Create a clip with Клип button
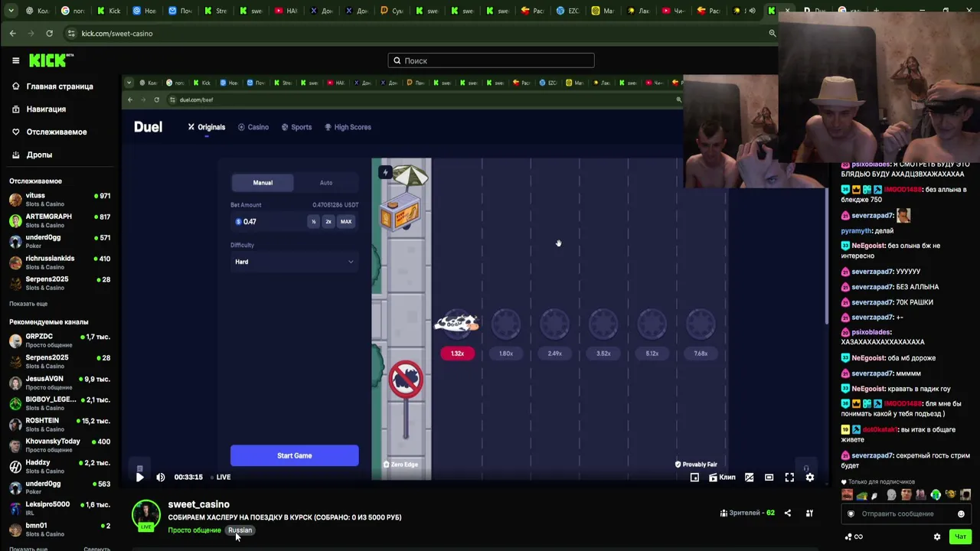980x551 pixels. pyautogui.click(x=722, y=478)
